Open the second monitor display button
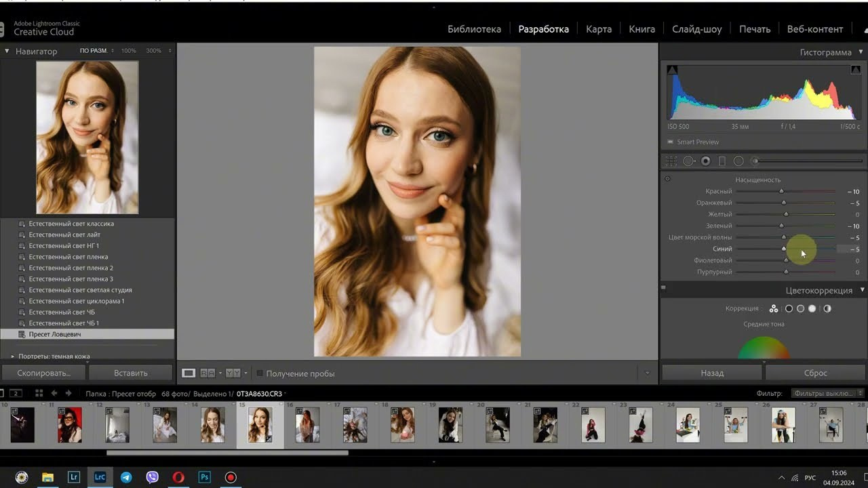This screenshot has width=868, height=488. tap(15, 393)
